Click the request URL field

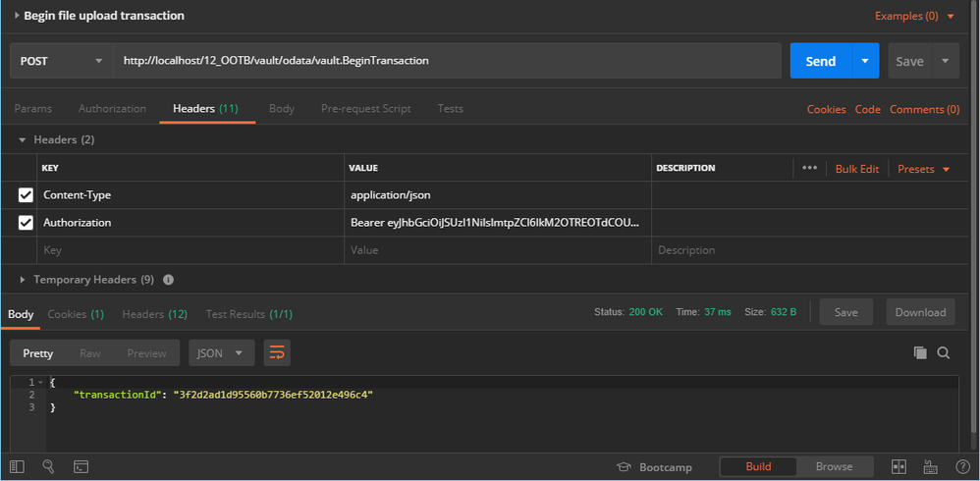coord(447,61)
